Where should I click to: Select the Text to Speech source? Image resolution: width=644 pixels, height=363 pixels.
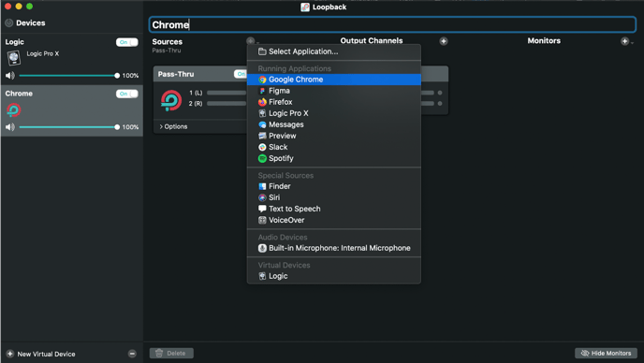tap(334, 209)
